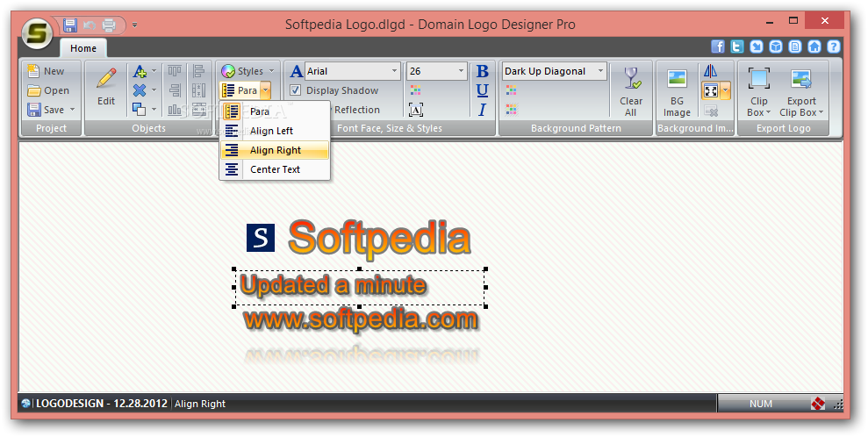This screenshot has width=868, height=437.
Task: Click the Facebook icon
Action: tap(717, 47)
